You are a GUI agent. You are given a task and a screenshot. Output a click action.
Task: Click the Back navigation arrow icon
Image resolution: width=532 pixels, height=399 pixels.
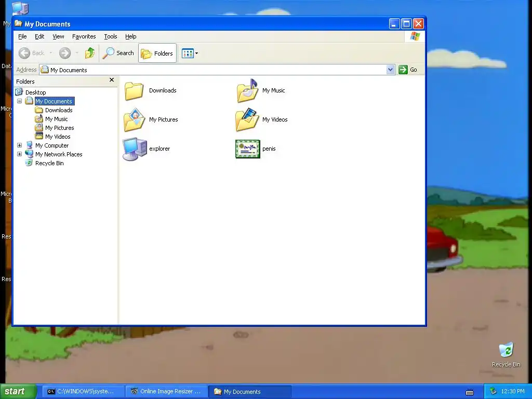coord(24,53)
